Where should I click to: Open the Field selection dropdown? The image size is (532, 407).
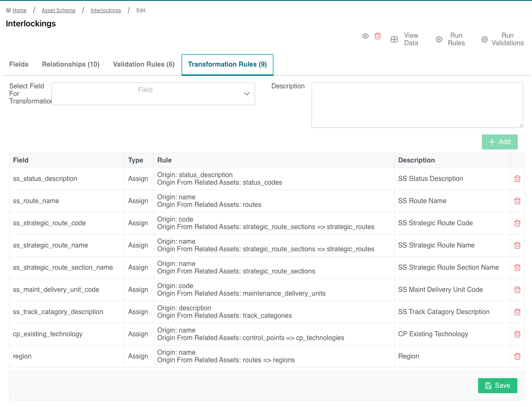pyautogui.click(x=153, y=94)
